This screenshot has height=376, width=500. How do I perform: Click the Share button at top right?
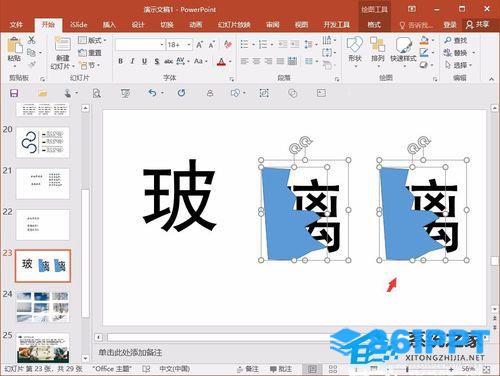pos(478,25)
